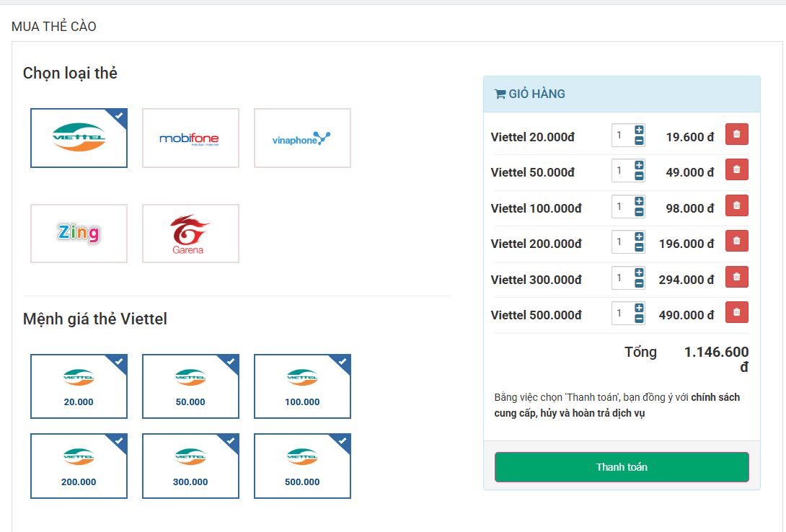
Task: Remove Viettel 50.000đ item with trash icon
Action: click(736, 169)
